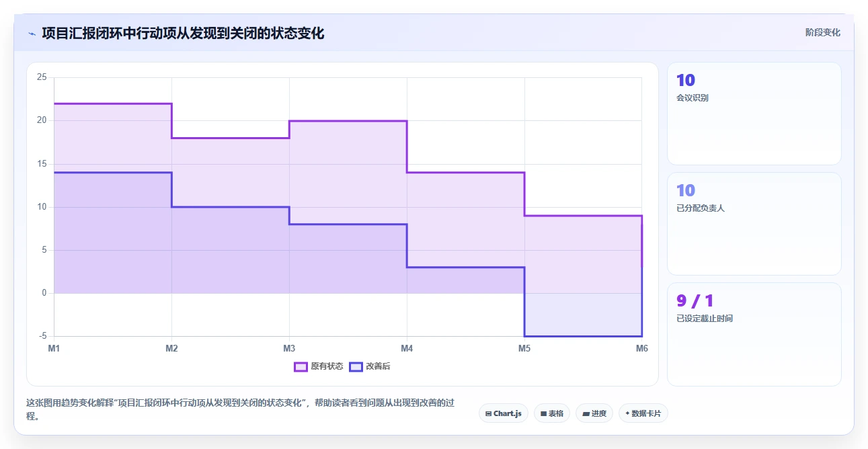
Task: Click the 原有状态 legend label
Action: click(x=327, y=366)
